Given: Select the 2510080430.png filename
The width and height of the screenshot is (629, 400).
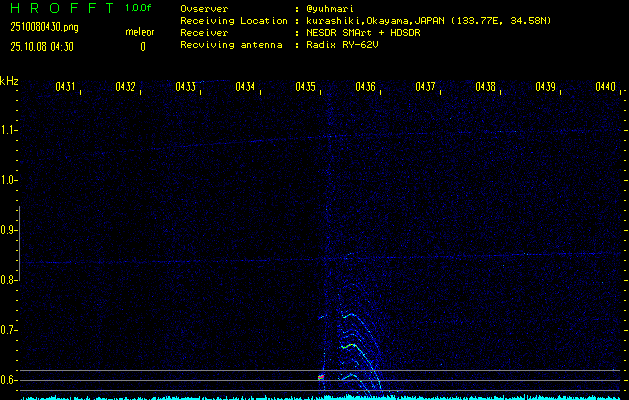Looking at the screenshot, I should (x=43, y=28).
